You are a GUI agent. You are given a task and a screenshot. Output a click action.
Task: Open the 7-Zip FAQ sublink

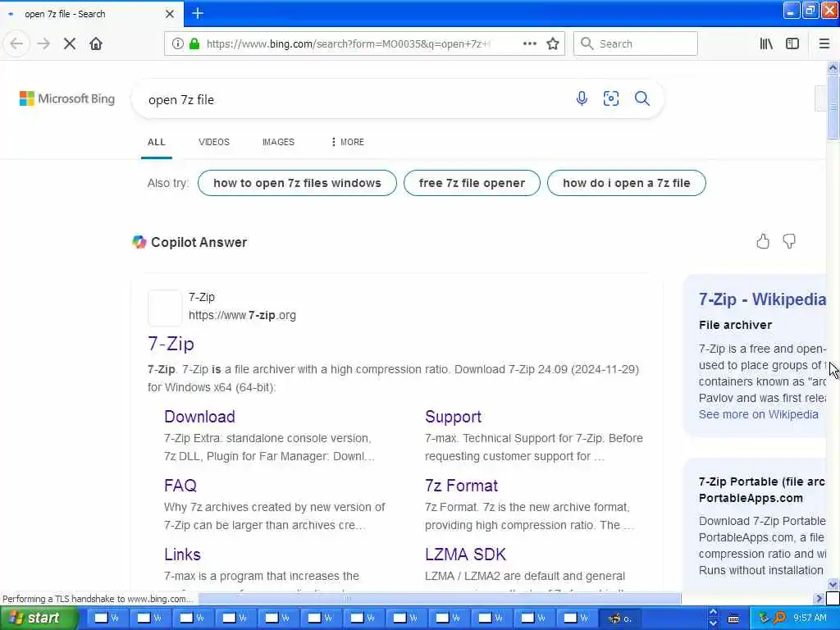pos(180,486)
